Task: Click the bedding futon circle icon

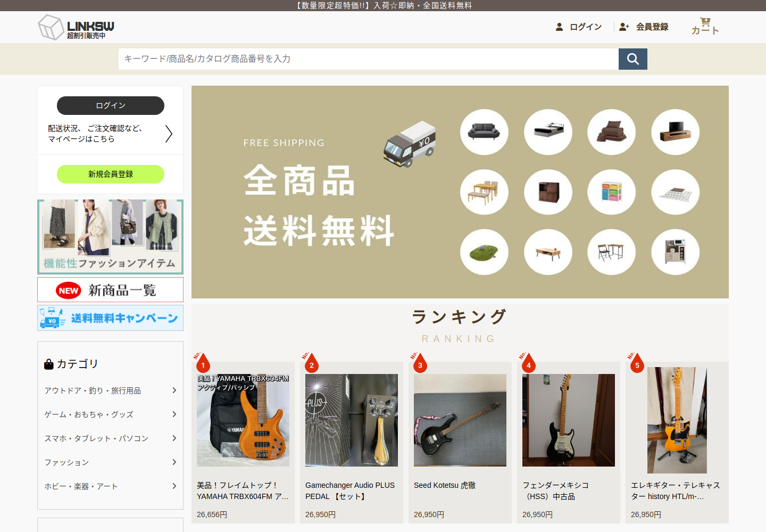Action: 612,132
